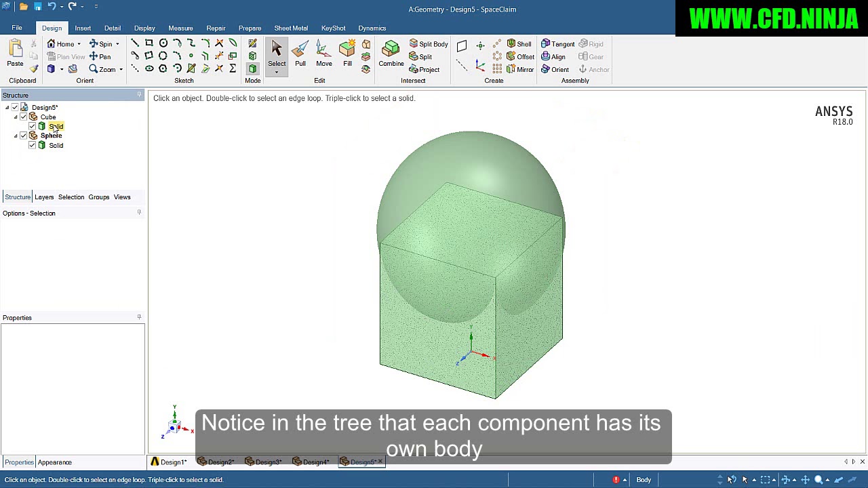The width and height of the screenshot is (868, 488).
Task: Click the error indicator in status bar
Action: [616, 480]
